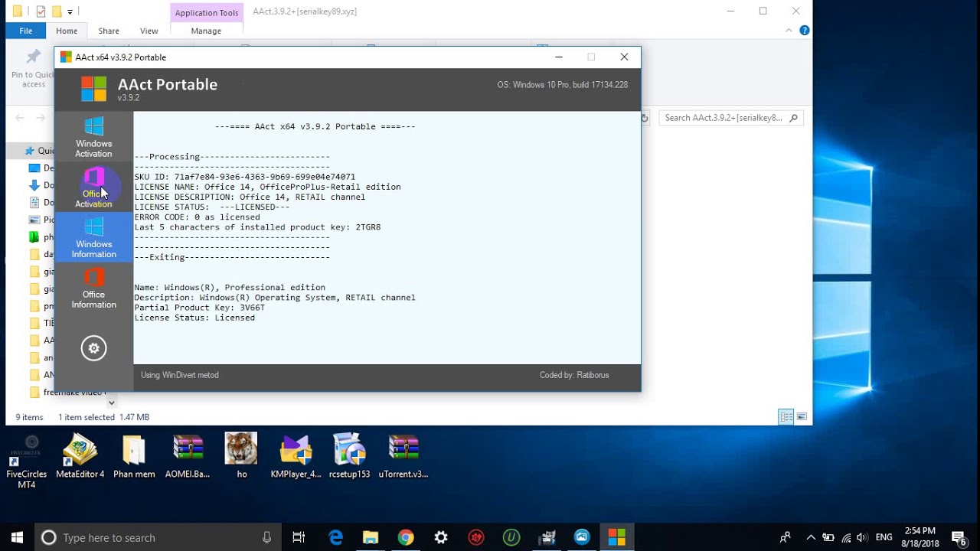This screenshot has width=980, height=551.
Task: Launch Microsoft Edge from taskbar
Action: pos(335,537)
